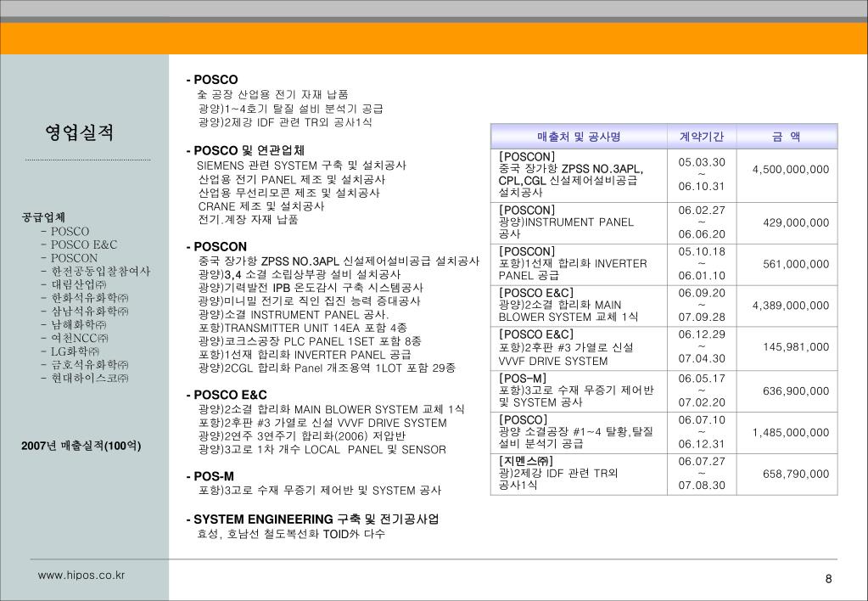
Task: Click 계약기간 table header
Action: 702,137
